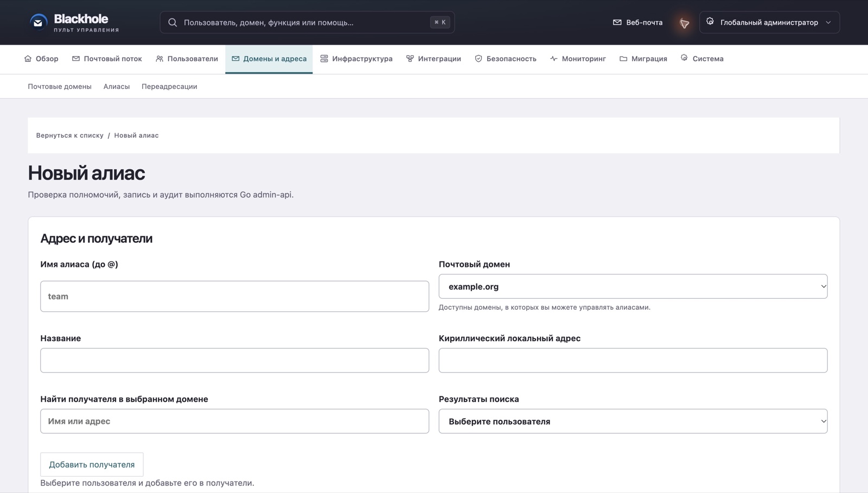Expand the Почтовый домен example.org dropdown
868x493 pixels.
[633, 286]
